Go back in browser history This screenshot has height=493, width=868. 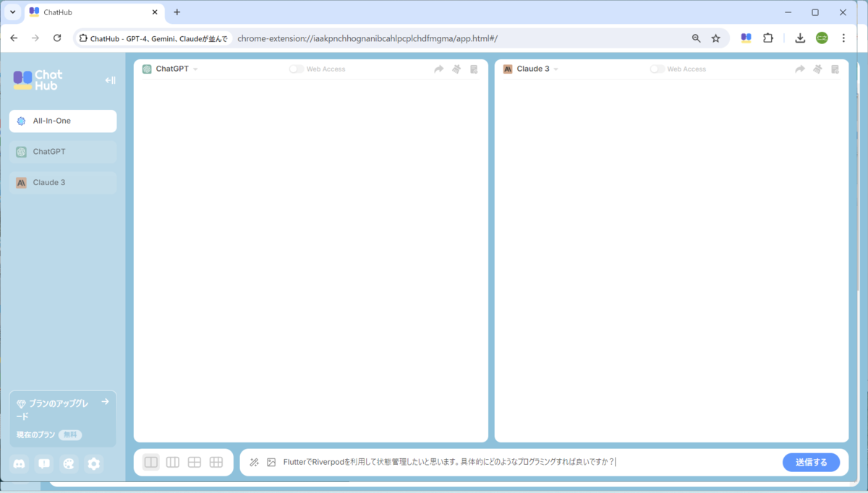point(14,38)
